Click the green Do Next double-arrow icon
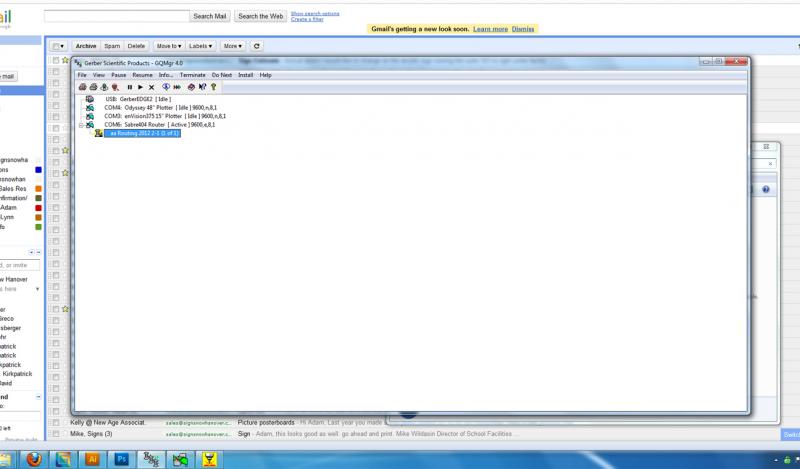This screenshot has width=800, height=469. pyautogui.click(x=177, y=87)
